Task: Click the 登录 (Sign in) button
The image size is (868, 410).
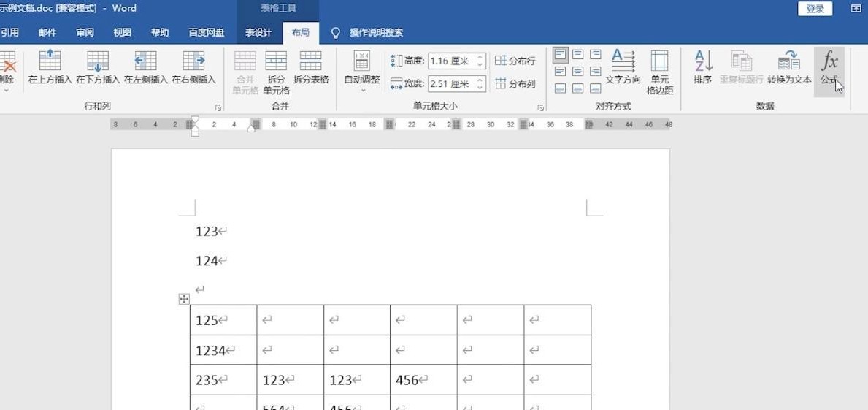Action: tap(815, 9)
